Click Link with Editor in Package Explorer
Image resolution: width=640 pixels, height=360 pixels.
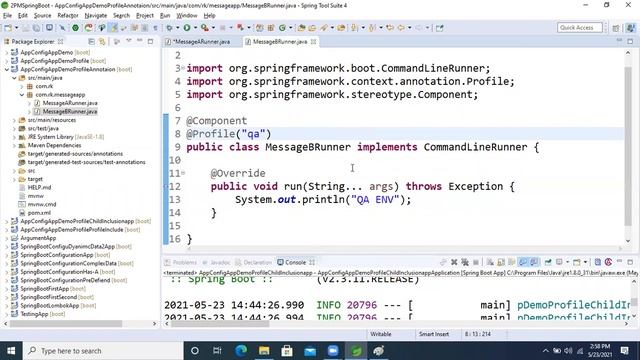[102, 42]
